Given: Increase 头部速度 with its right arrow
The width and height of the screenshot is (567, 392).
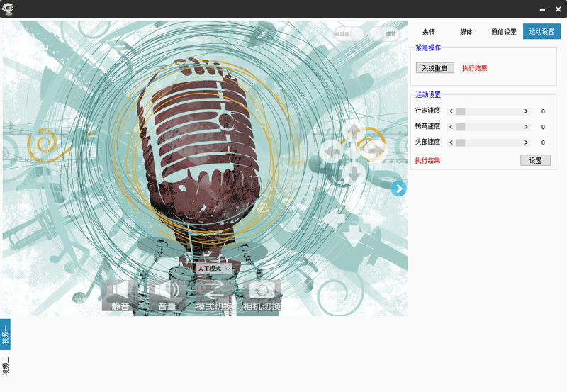Looking at the screenshot, I should (x=526, y=142).
